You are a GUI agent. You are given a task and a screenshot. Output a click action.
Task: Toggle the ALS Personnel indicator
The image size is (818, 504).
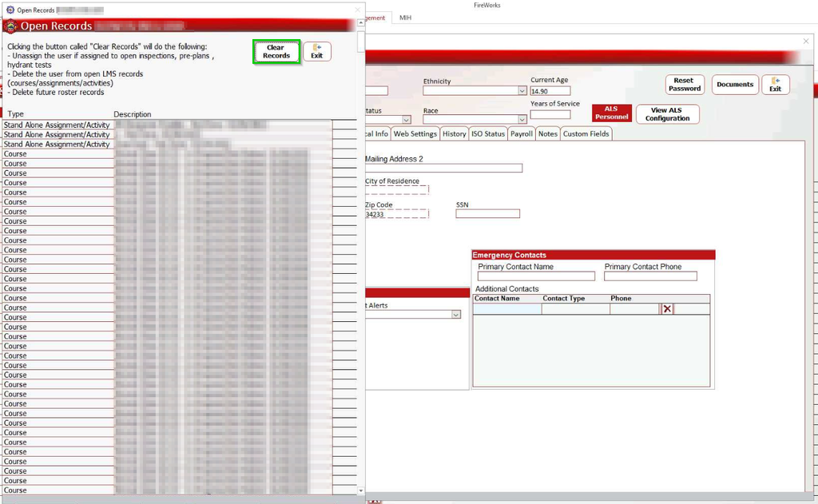(611, 114)
